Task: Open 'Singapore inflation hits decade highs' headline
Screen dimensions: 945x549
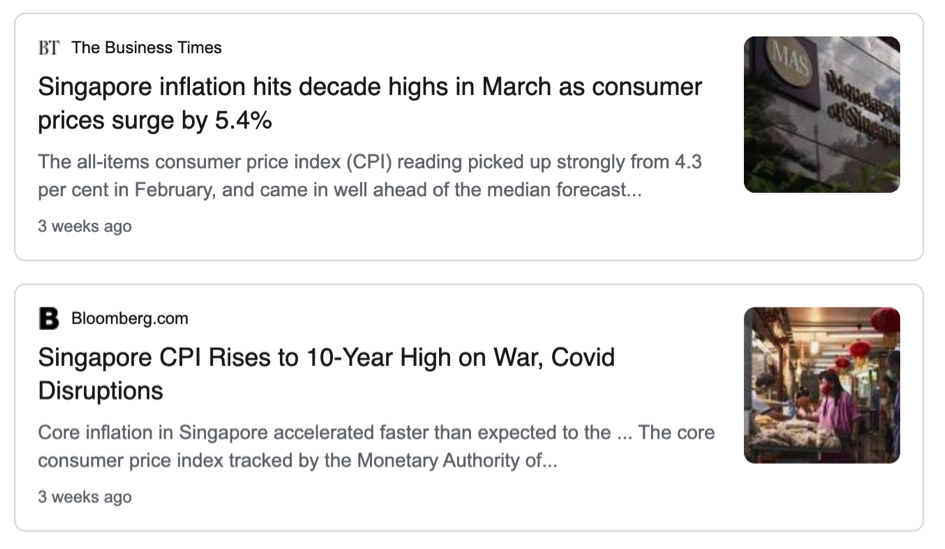Action: (369, 103)
